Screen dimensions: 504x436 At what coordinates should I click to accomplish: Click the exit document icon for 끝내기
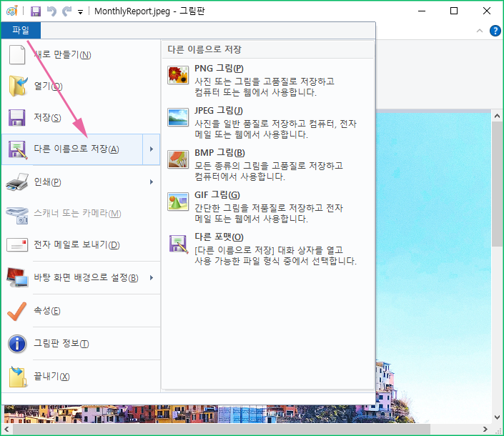point(18,377)
